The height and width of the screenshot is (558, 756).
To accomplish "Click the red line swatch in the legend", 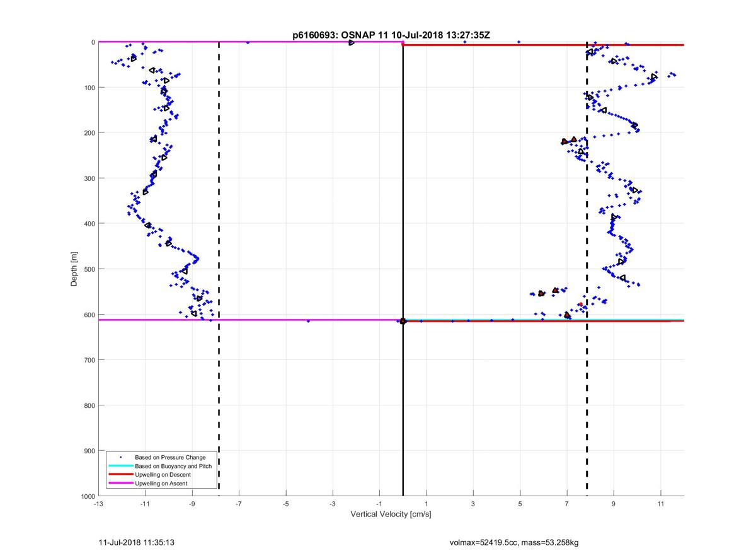I will [x=120, y=474].
